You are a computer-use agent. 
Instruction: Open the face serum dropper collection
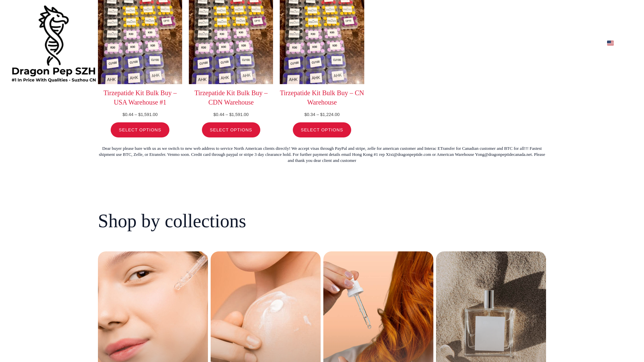pos(153,307)
